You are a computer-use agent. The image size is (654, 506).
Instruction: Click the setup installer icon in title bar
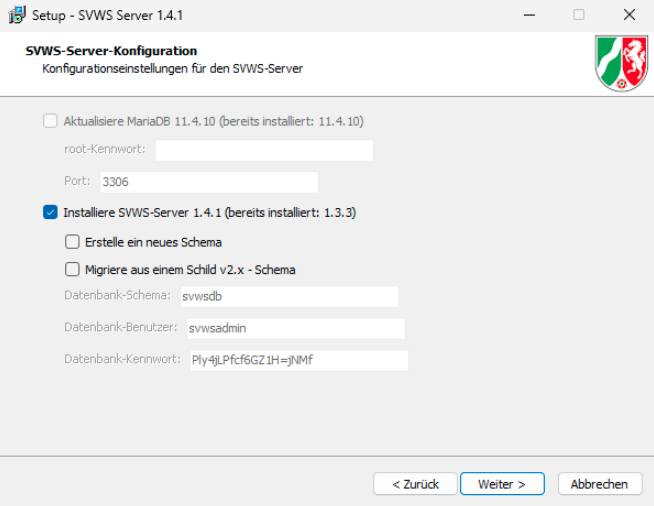17,15
